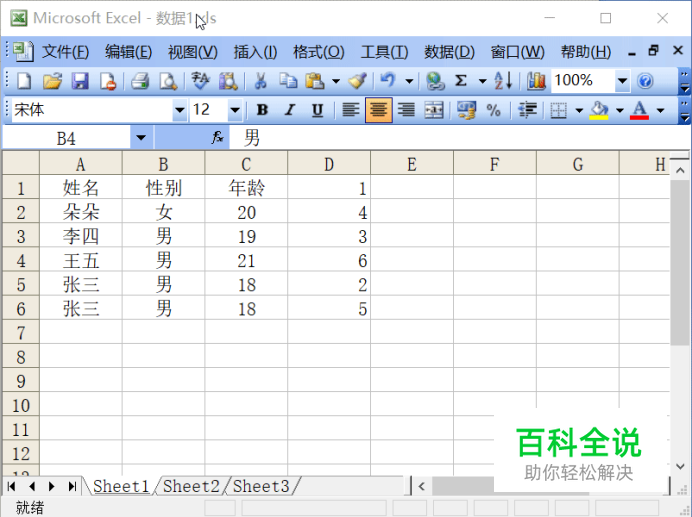Click the AutoSum sigma button
Image resolution: width=692 pixels, height=517 pixels.
click(461, 81)
